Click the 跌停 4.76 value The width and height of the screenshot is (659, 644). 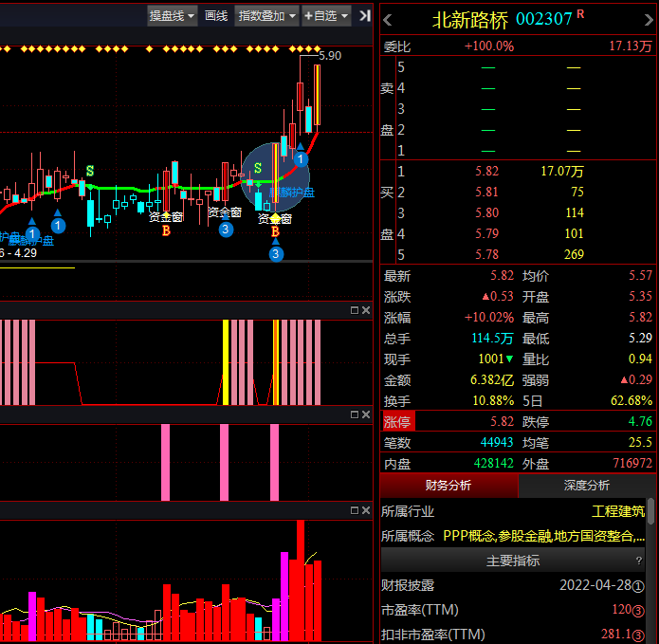[640, 422]
